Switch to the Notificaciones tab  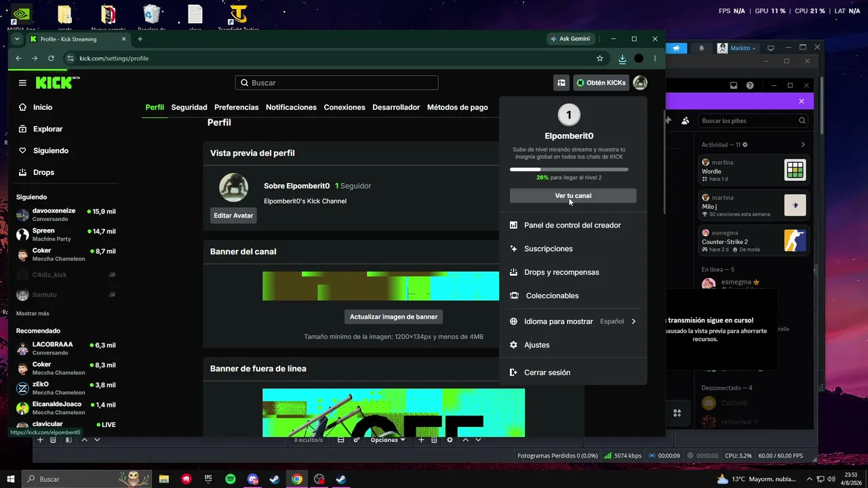(291, 107)
